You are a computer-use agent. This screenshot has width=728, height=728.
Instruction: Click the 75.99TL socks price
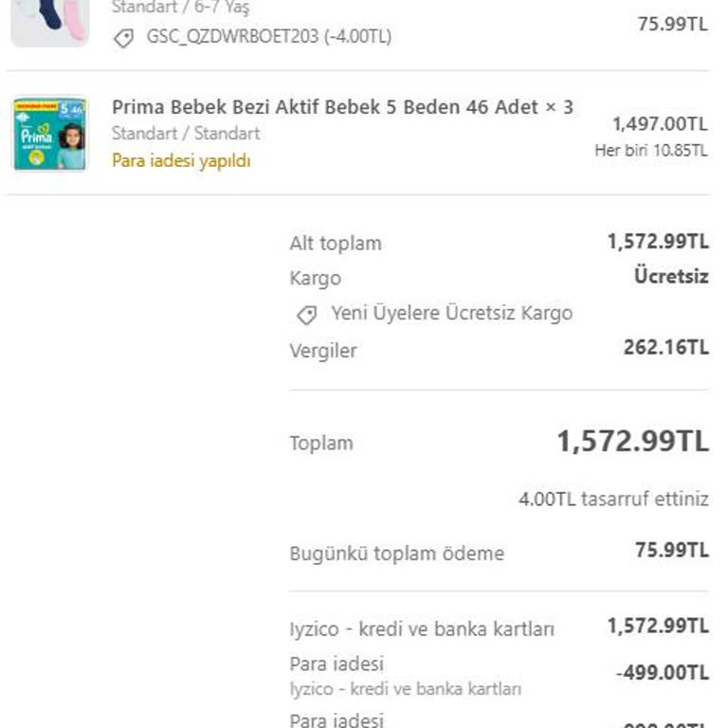[673, 24]
